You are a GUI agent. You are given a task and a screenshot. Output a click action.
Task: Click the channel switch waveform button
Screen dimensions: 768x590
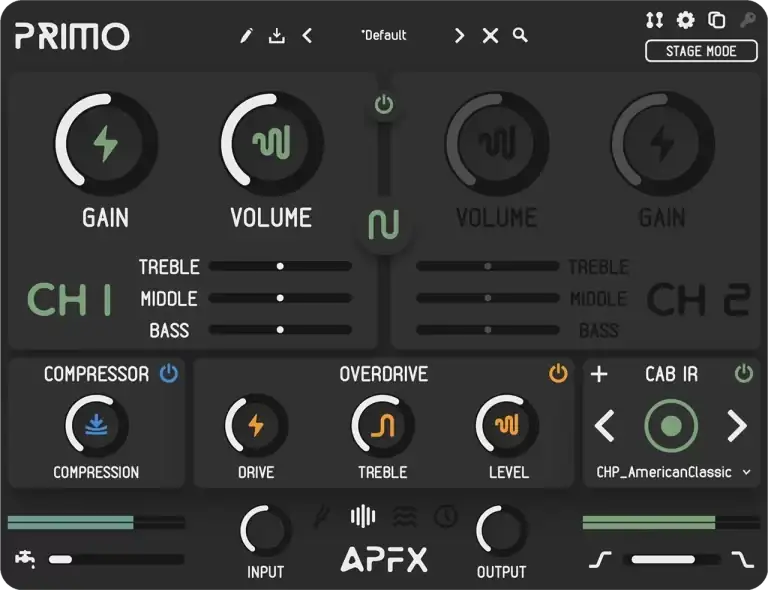tap(384, 225)
